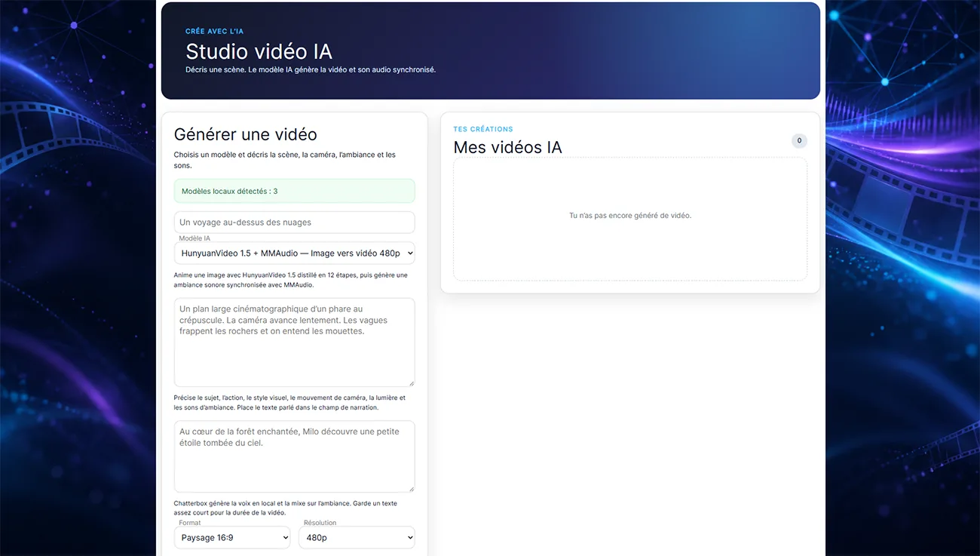This screenshot has height=556, width=980.
Task: Click the 'Résolution' field label
Action: coord(320,523)
